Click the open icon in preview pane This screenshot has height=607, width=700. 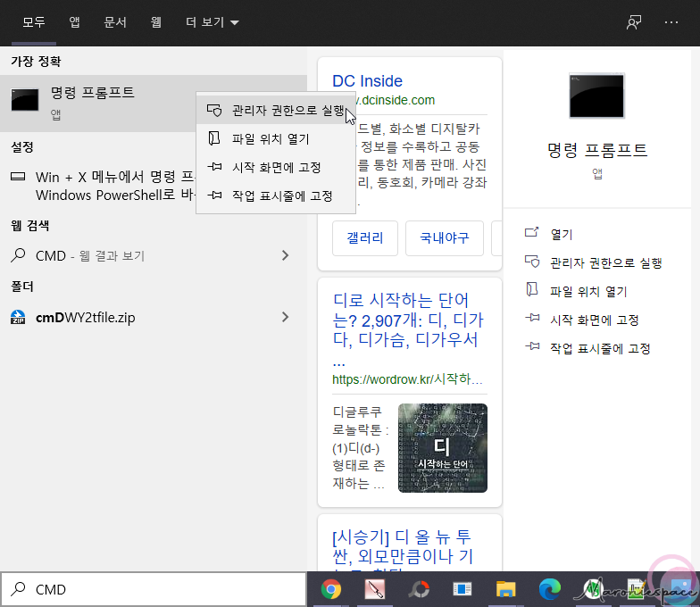tap(532, 232)
